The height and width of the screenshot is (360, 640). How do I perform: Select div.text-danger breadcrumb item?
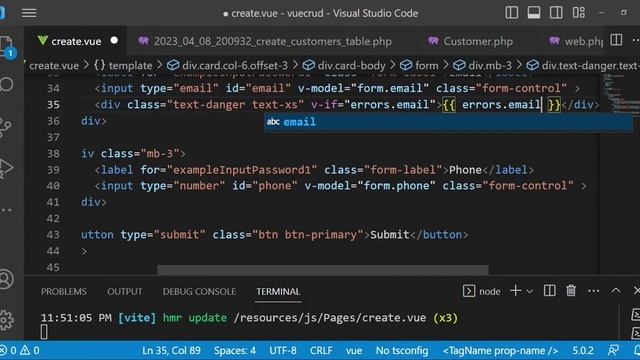(x=583, y=65)
